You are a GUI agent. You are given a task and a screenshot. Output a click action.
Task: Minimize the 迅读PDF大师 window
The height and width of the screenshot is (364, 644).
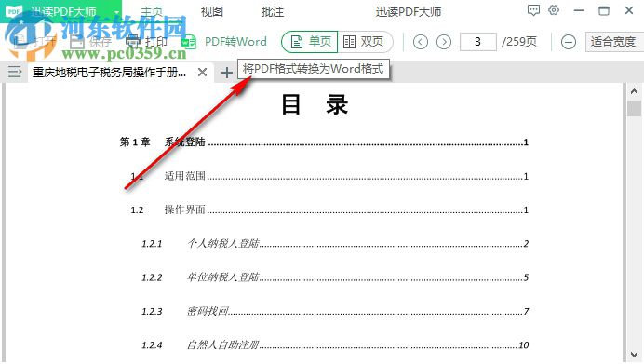[579, 10]
